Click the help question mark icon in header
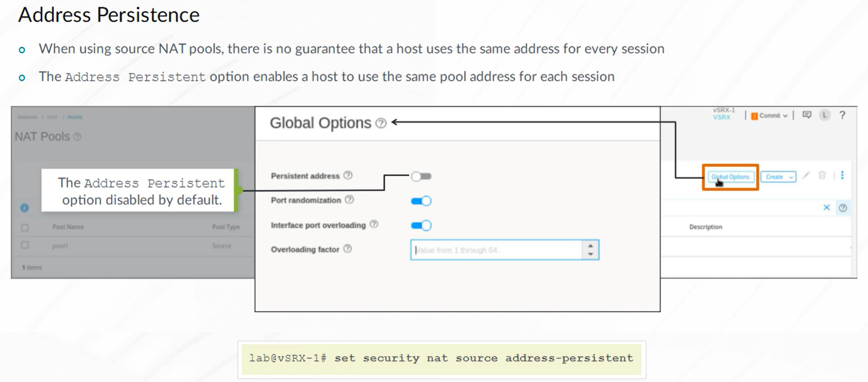This screenshot has width=868, height=382. 842,115
